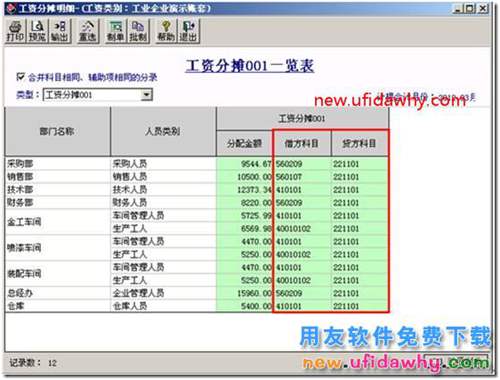Select the amount 9544.67
The height and width of the screenshot is (380, 500).
pyautogui.click(x=245, y=164)
